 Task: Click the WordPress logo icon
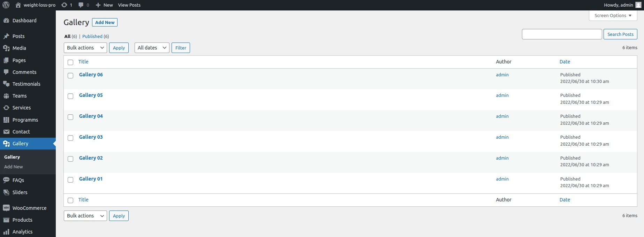[x=6, y=5]
